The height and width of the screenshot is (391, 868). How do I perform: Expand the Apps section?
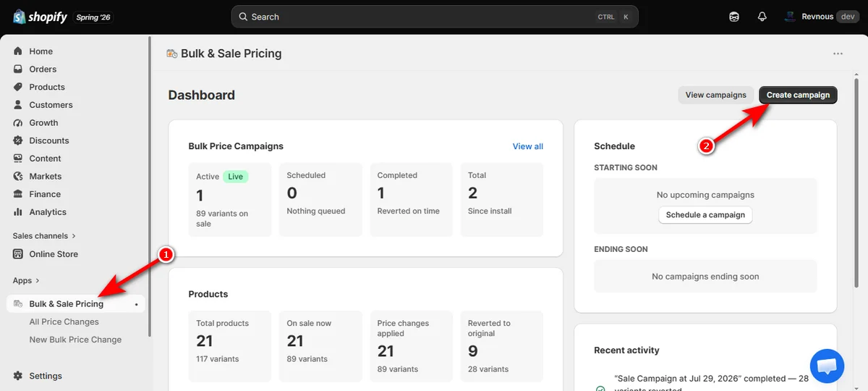[x=26, y=281]
